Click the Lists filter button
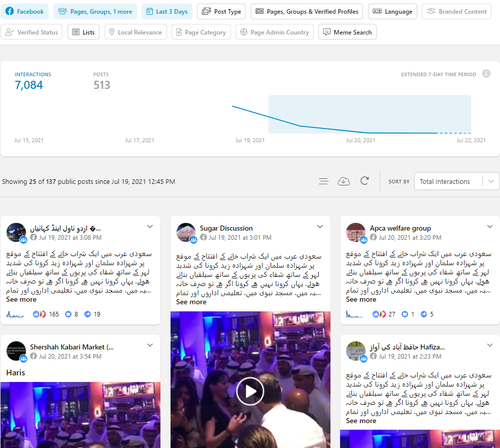This screenshot has width=500, height=448. 83,32
